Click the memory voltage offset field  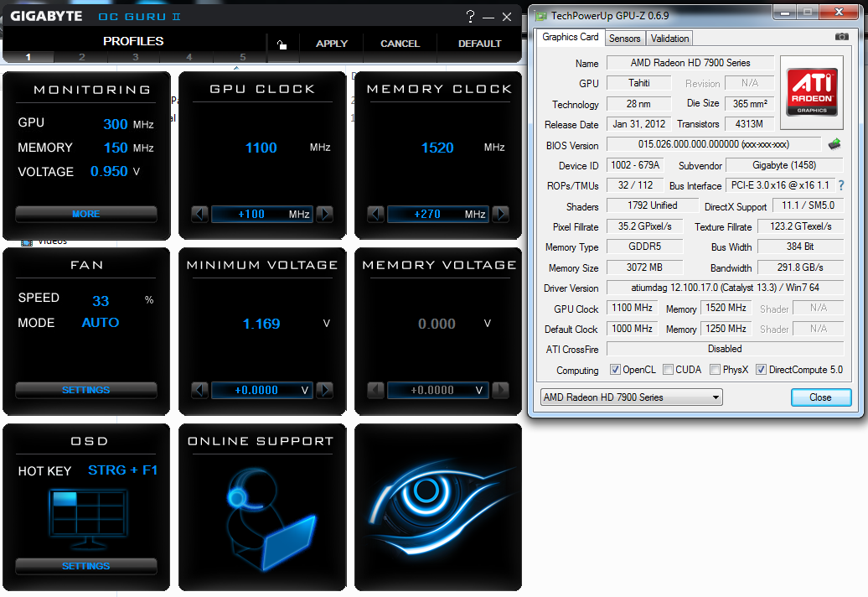pos(438,391)
